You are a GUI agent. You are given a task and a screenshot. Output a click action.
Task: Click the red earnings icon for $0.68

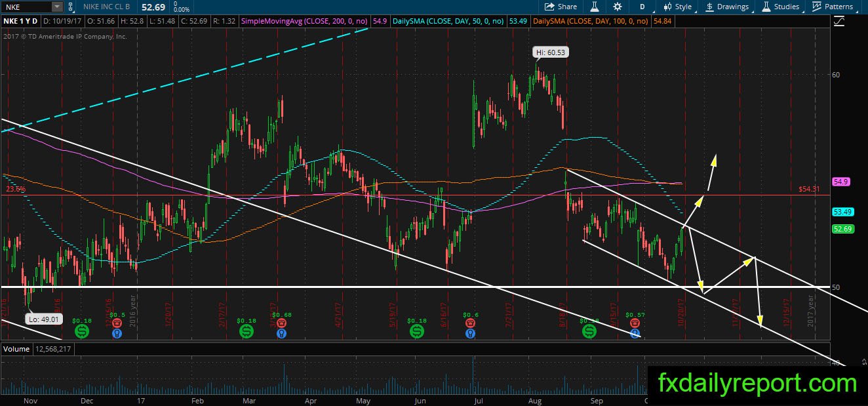pyautogui.click(x=282, y=323)
